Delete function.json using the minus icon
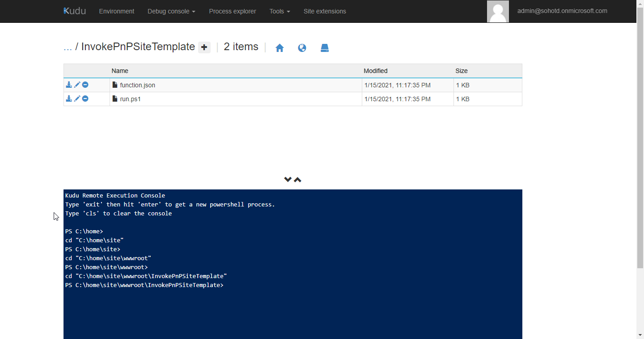This screenshot has height=339, width=644. (85, 85)
